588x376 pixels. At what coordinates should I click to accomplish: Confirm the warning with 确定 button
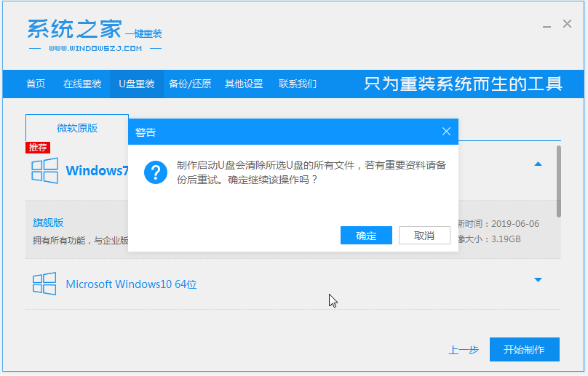[x=366, y=236]
